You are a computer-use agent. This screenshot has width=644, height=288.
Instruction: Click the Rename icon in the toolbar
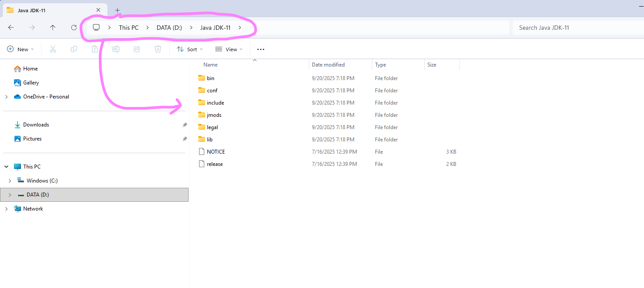(116, 49)
